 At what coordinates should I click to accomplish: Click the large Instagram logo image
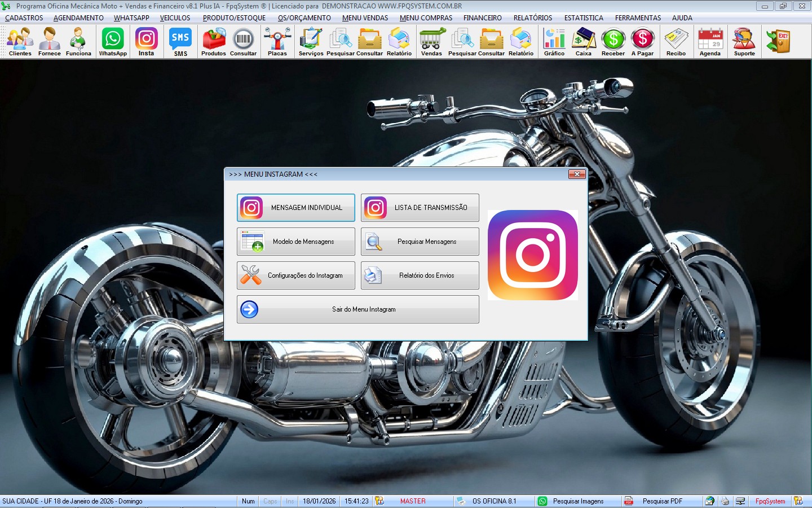click(533, 255)
